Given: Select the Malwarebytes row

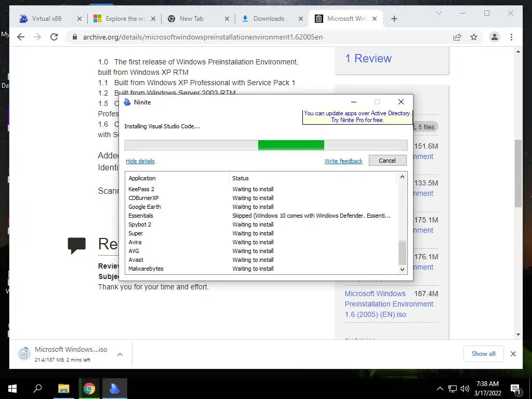Looking at the screenshot, I should click(261, 269).
